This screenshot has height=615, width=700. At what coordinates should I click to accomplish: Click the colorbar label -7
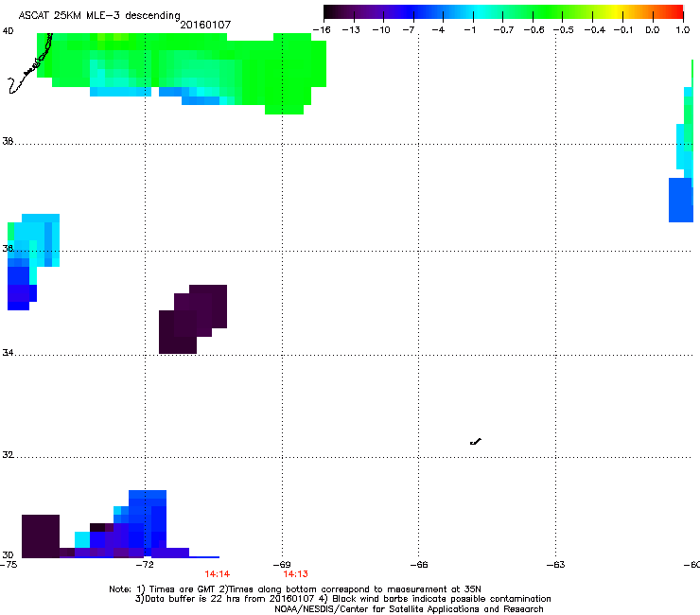(409, 30)
